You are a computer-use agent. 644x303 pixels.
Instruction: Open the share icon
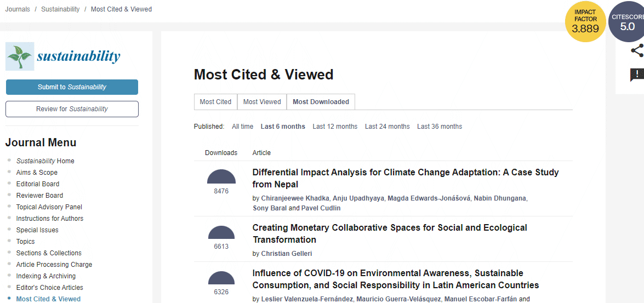click(x=637, y=51)
